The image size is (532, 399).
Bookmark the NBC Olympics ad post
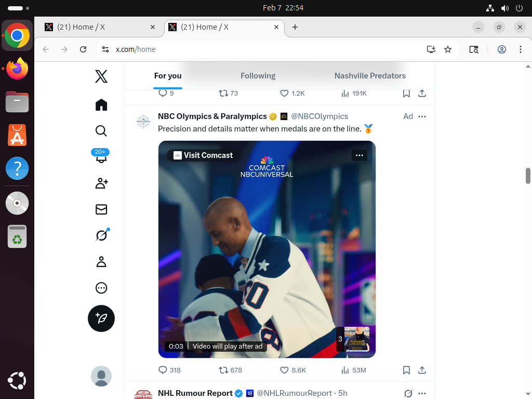406,370
